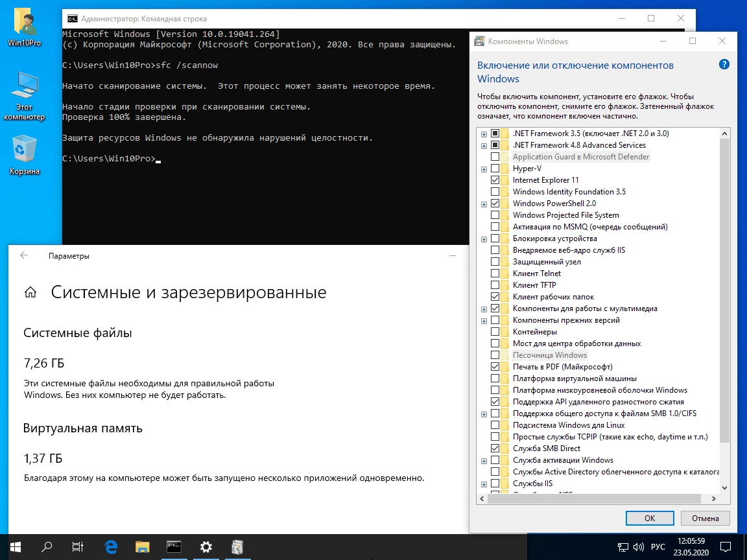Viewport: 747px width, 560px height.
Task: Click the volume speaker tray icon
Action: (638, 547)
